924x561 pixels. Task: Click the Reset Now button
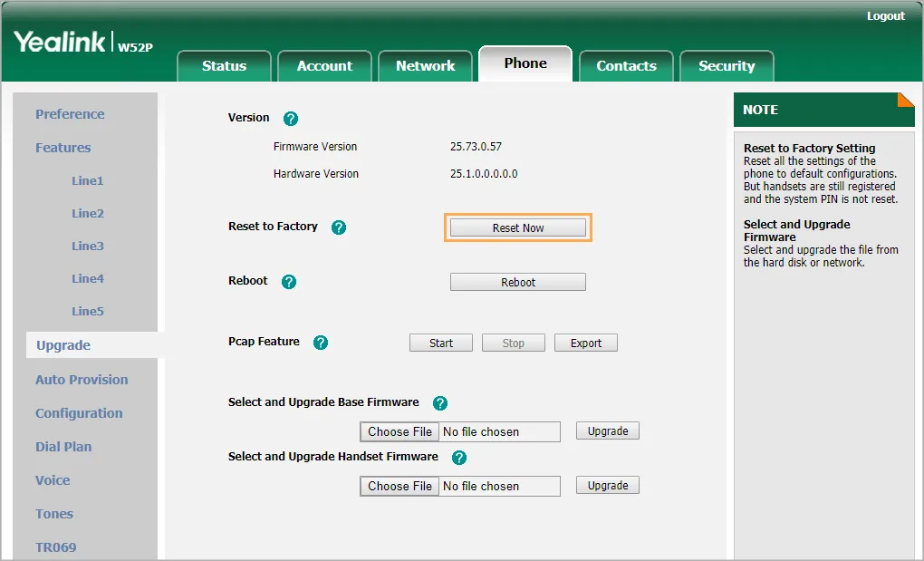518,228
